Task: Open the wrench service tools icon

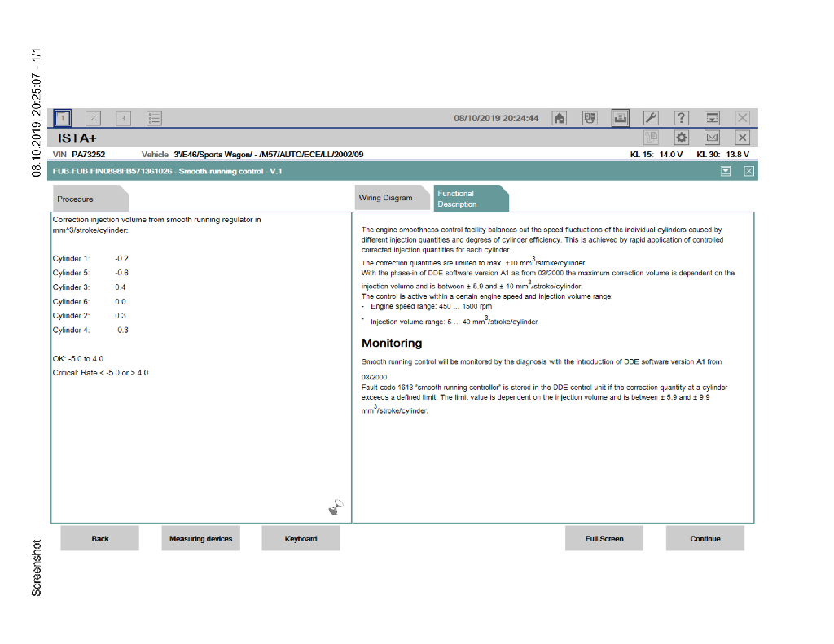Action: [x=651, y=118]
